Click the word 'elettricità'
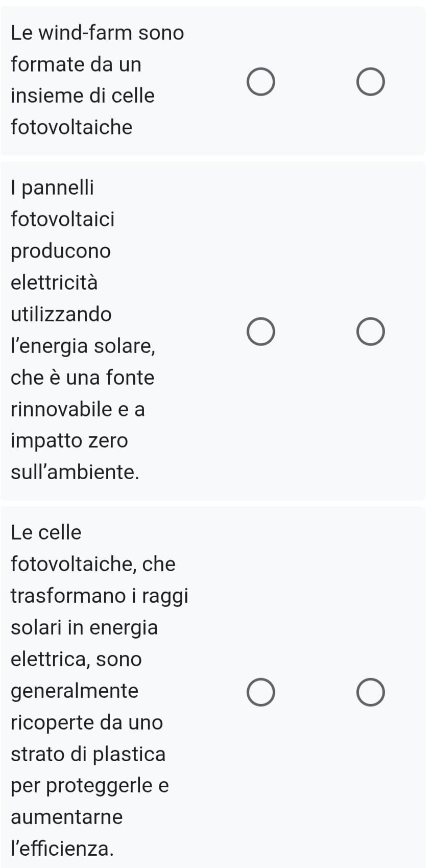The width and height of the screenshot is (434, 868). point(54,283)
